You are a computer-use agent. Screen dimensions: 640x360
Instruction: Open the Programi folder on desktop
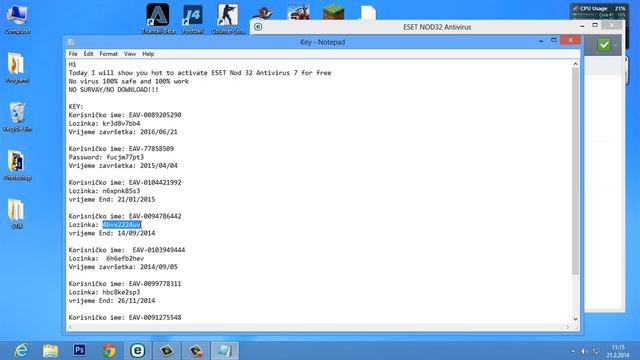tap(17, 68)
